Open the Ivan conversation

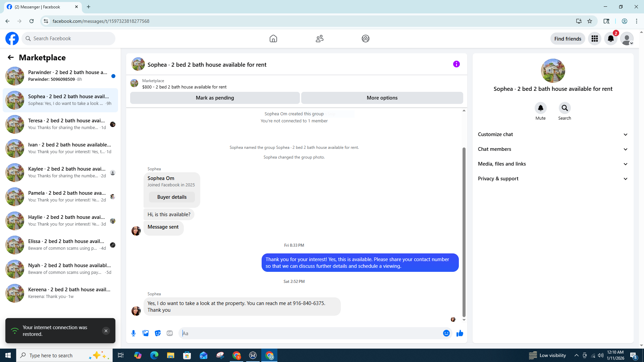pos(60,148)
